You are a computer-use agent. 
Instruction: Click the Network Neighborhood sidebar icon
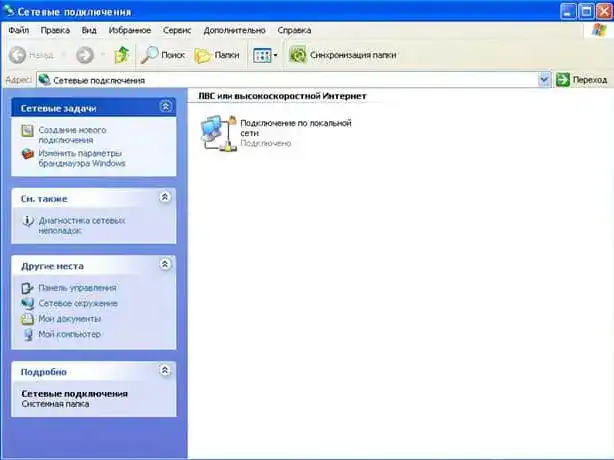(x=27, y=303)
